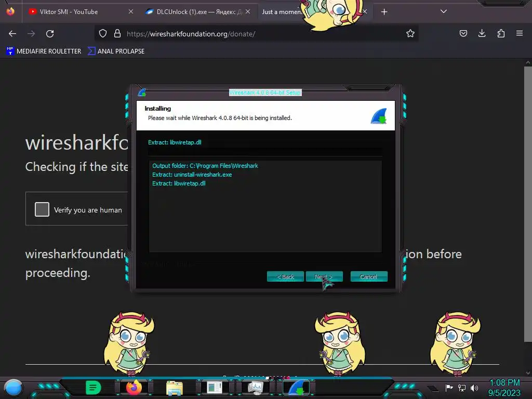Image resolution: width=532 pixels, height=399 pixels.
Task: Reload the current page
Action: (x=50, y=34)
